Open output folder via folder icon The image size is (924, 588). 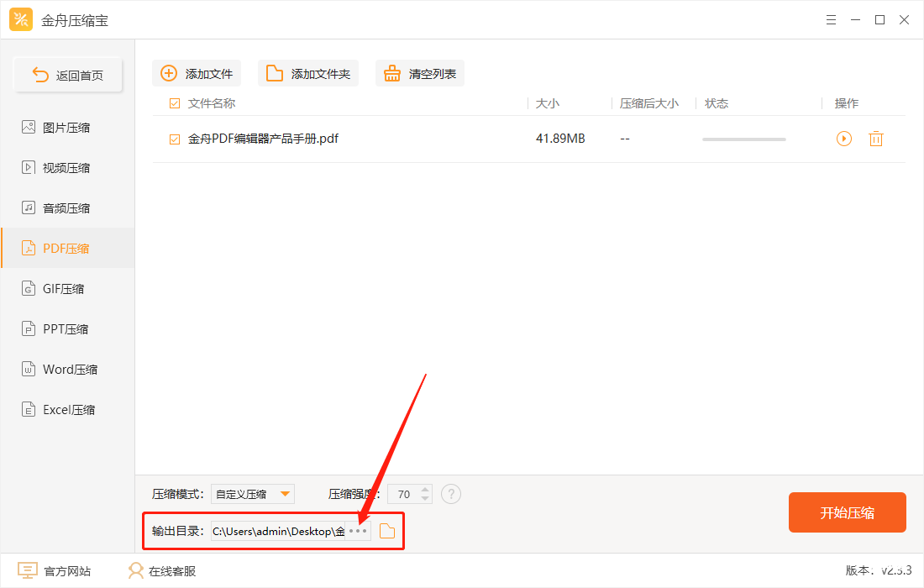pyautogui.click(x=386, y=530)
